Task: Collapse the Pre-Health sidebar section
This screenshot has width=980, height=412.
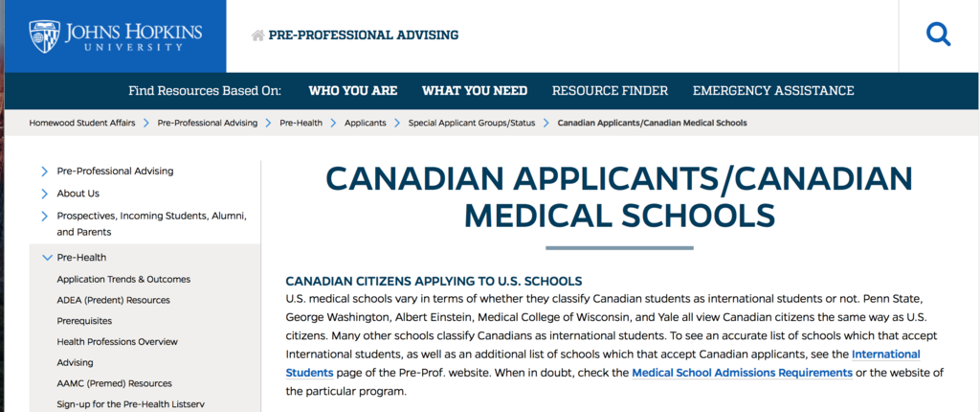Action: (46, 257)
